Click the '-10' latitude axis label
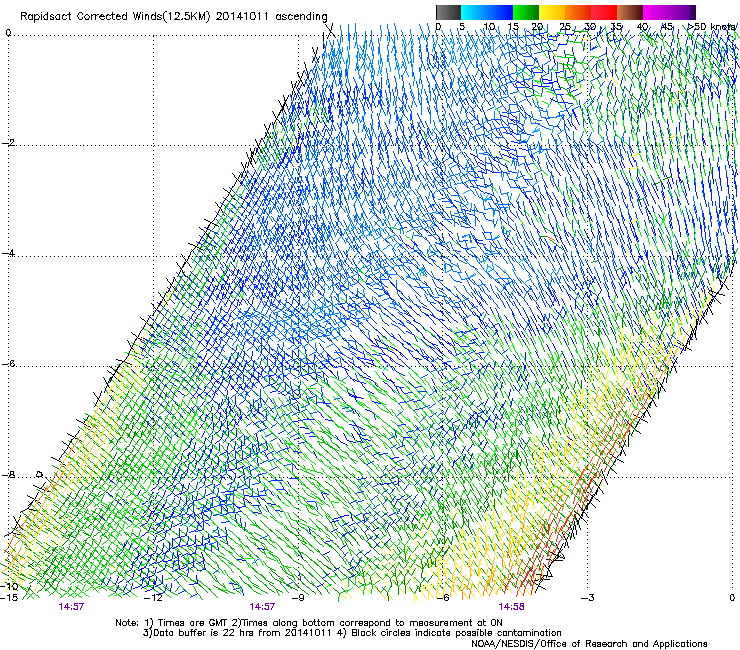Viewport: 740px width, 650px height. pyautogui.click(x=9, y=586)
